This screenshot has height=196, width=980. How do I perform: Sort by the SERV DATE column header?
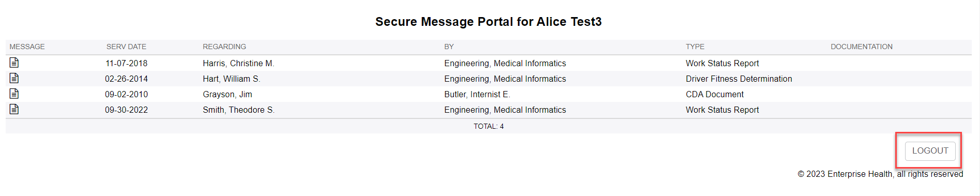click(x=126, y=47)
